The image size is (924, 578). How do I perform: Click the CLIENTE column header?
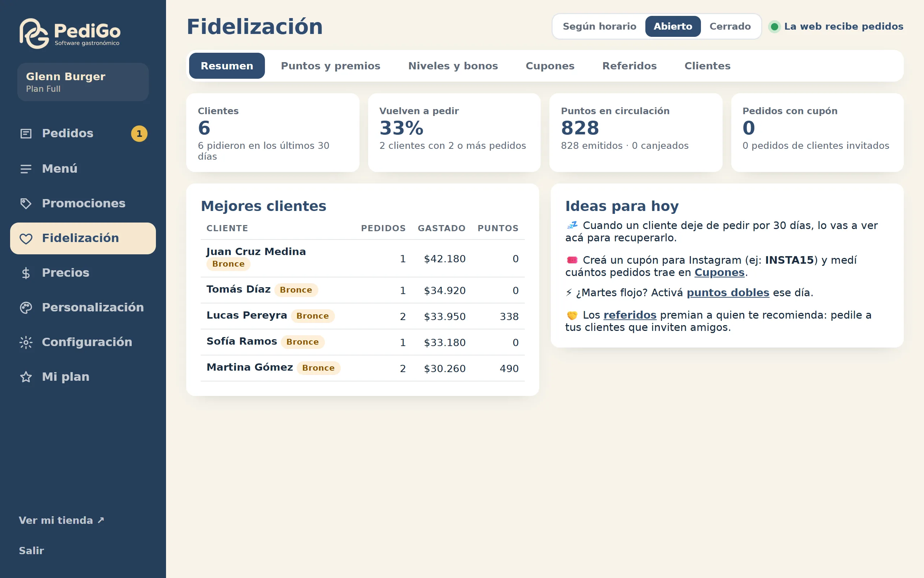[227, 228]
